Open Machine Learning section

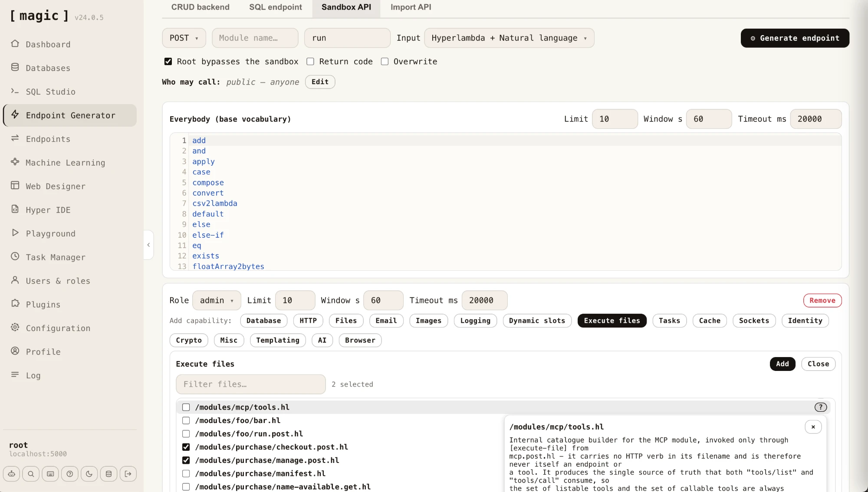pyautogui.click(x=70, y=163)
